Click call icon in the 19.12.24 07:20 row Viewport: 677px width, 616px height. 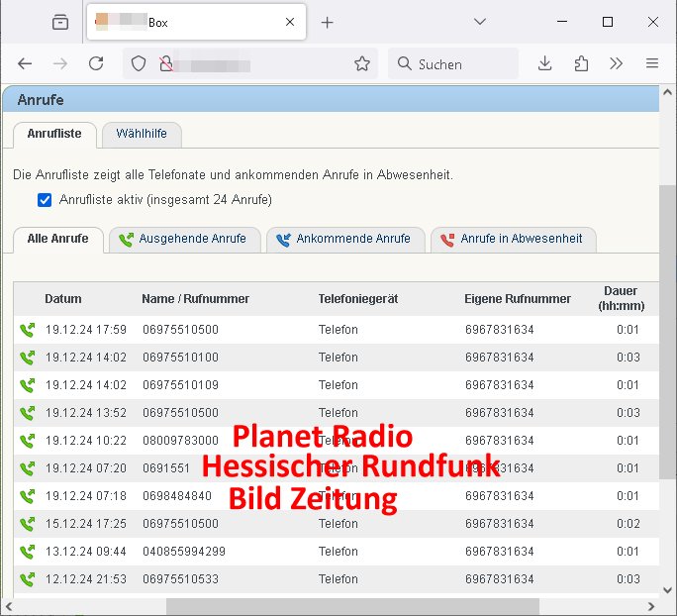[27, 468]
